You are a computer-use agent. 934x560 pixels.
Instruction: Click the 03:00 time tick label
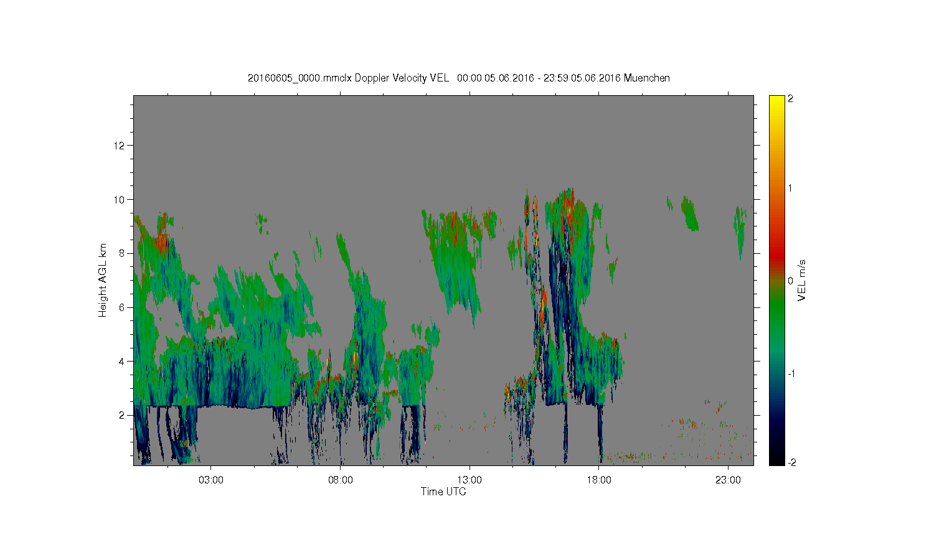click(x=211, y=480)
